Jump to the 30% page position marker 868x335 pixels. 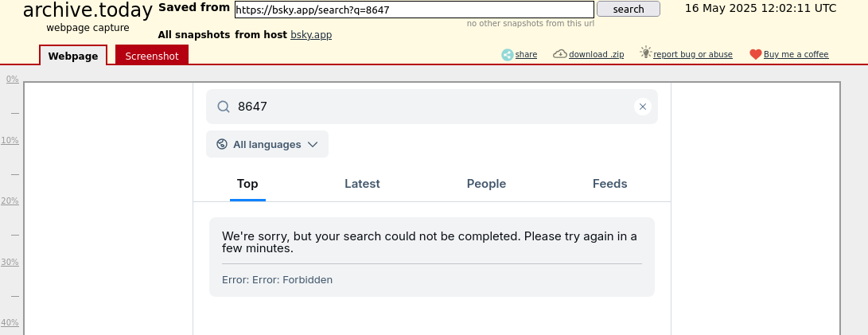[10, 262]
